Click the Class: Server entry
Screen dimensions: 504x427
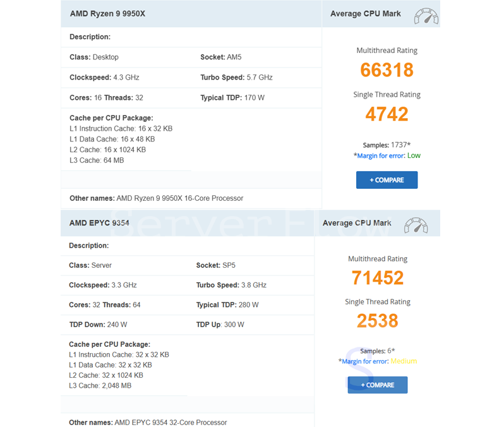point(90,265)
